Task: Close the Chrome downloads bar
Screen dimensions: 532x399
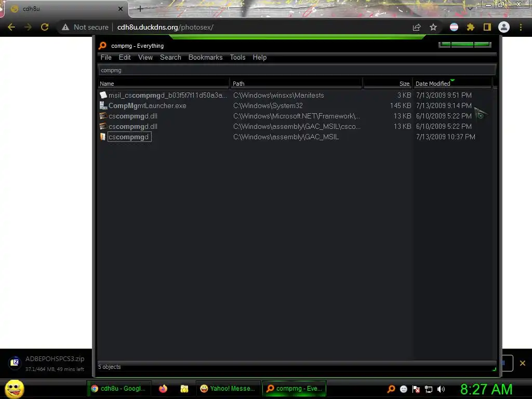Action: [523, 363]
